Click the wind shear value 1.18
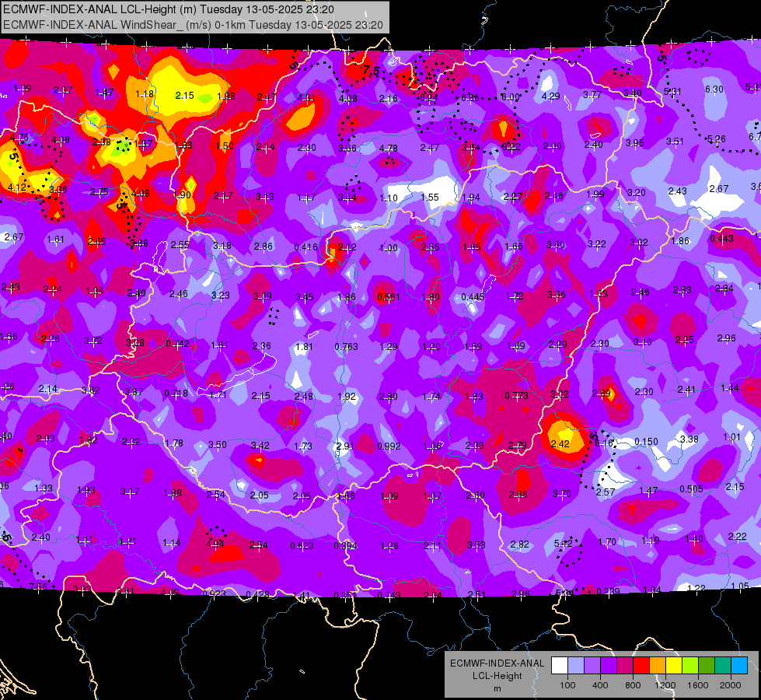Image resolution: width=761 pixels, height=700 pixels. pyautogui.click(x=145, y=94)
